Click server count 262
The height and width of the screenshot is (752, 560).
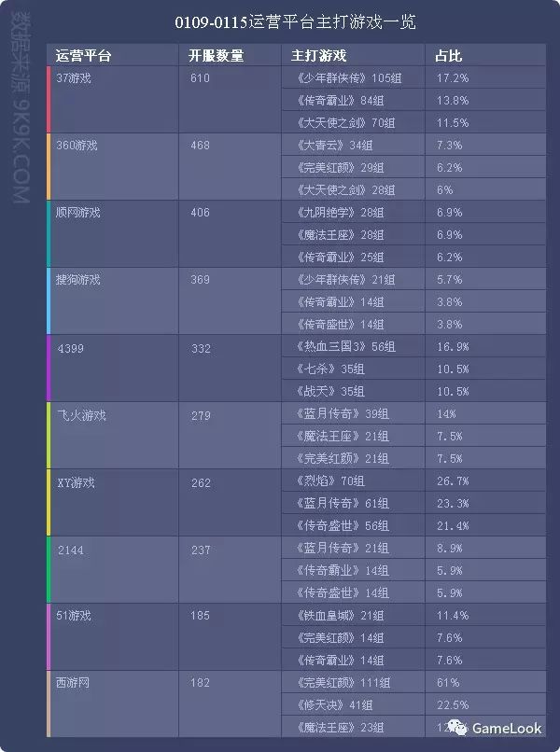pyautogui.click(x=201, y=482)
